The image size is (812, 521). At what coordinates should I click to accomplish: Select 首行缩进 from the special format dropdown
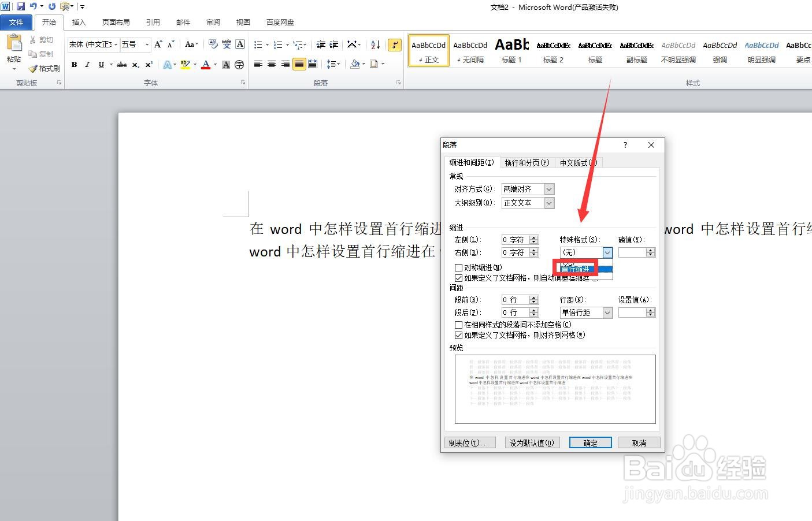click(576, 267)
